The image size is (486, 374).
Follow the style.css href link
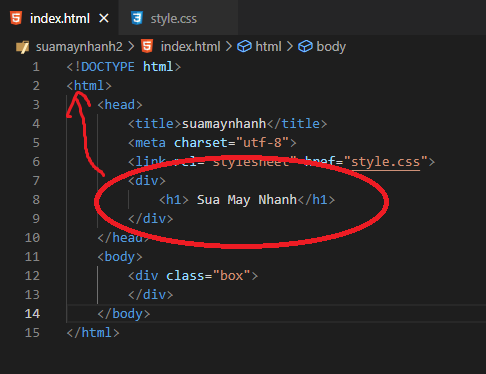(x=386, y=162)
